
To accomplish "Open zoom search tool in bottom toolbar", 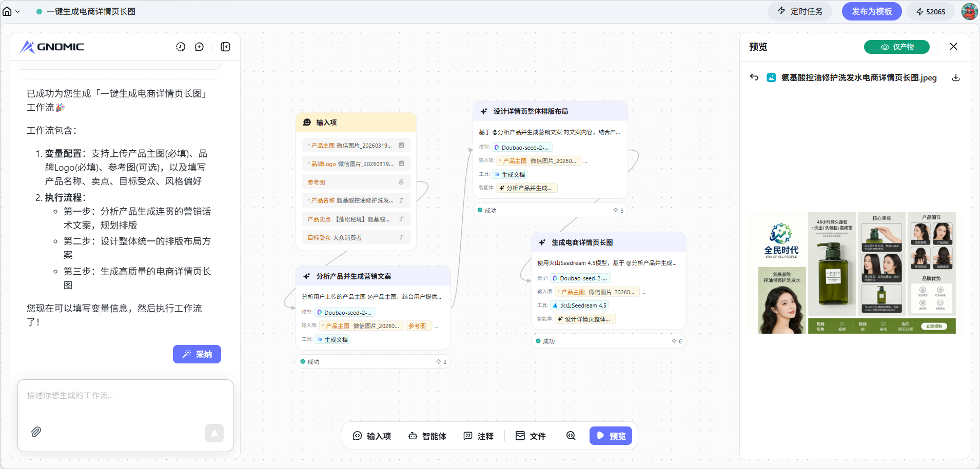I will 571,436.
